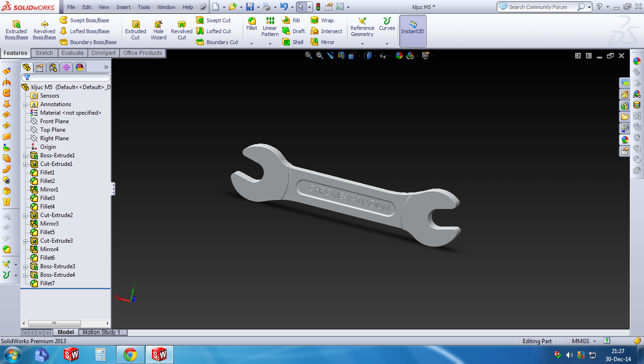The width and height of the screenshot is (644, 364).
Task: Click the Draft feature tool
Action: 294,31
